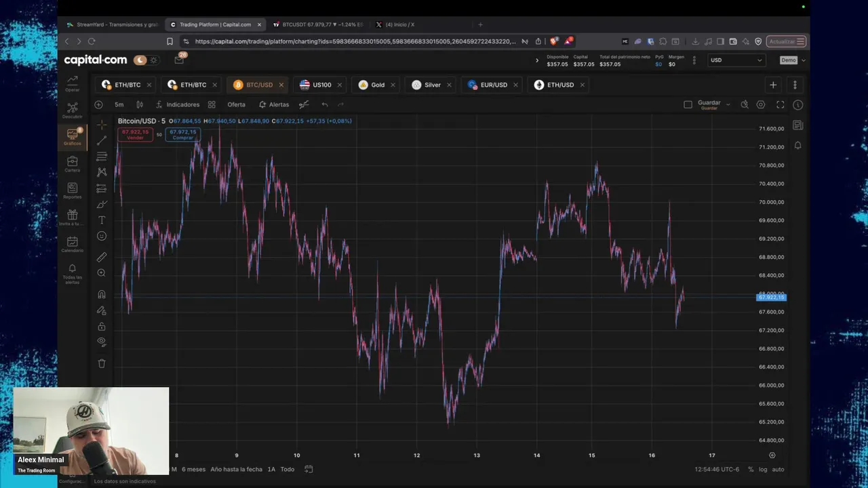The image size is (868, 488).
Task: Open the notifications mail icon
Action: [x=179, y=60]
